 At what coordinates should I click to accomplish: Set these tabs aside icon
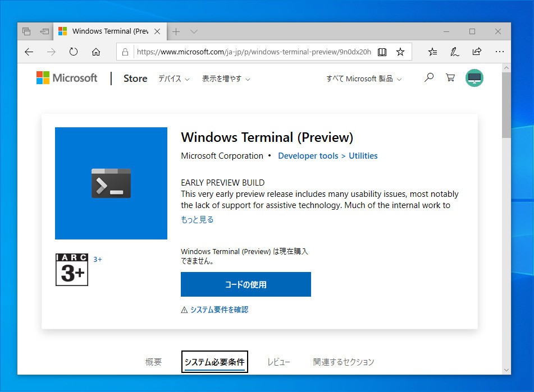[x=44, y=31]
